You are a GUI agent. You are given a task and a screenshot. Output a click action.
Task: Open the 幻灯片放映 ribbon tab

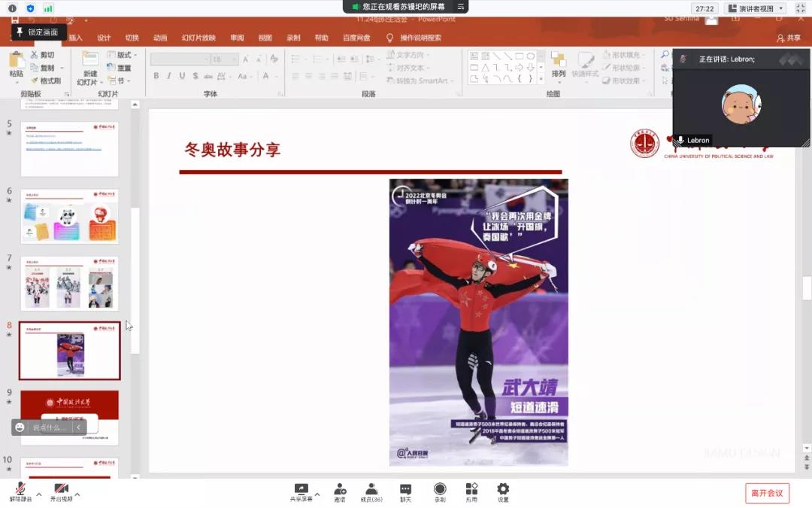coord(198,38)
